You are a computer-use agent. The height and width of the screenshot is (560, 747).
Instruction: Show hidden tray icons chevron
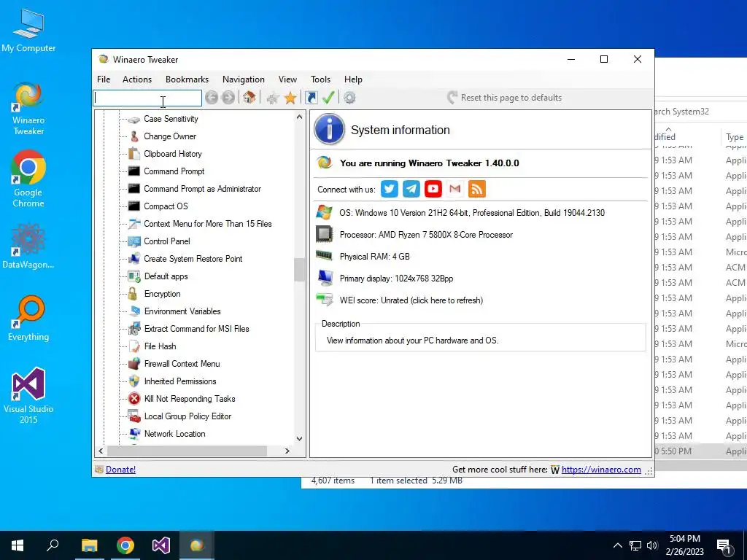(617, 545)
